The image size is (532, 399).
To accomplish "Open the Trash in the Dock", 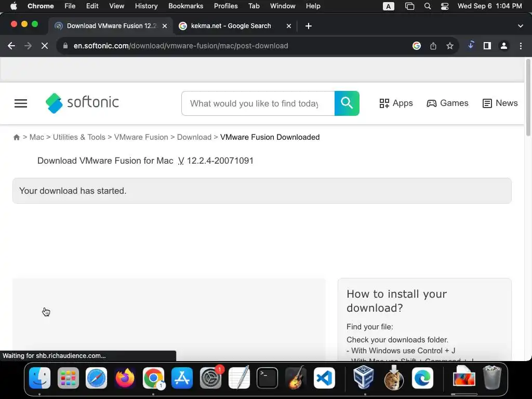I will coord(492,377).
